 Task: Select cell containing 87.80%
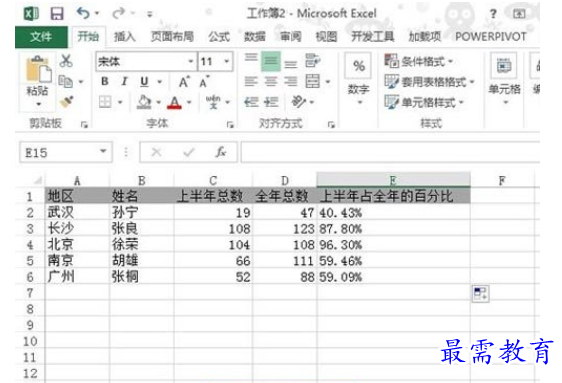(393, 229)
